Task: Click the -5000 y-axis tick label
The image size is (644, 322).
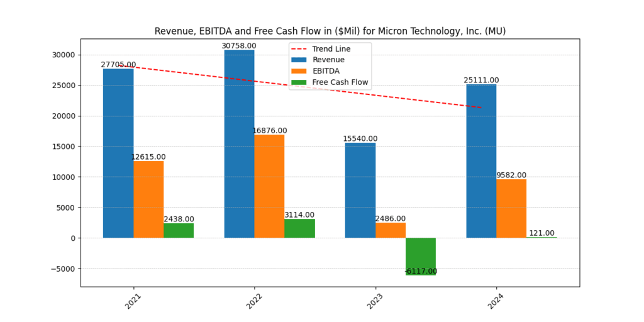Action: click(63, 269)
